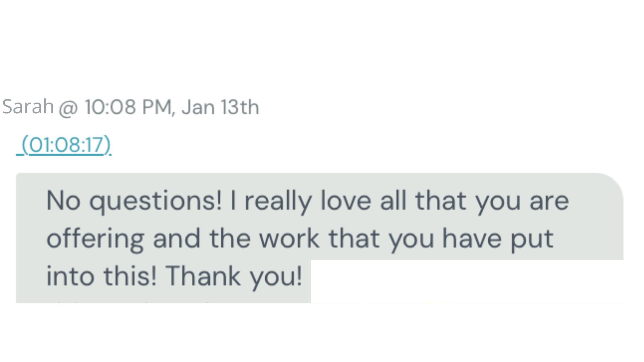Click the words "Thank you!" in message

point(234,277)
